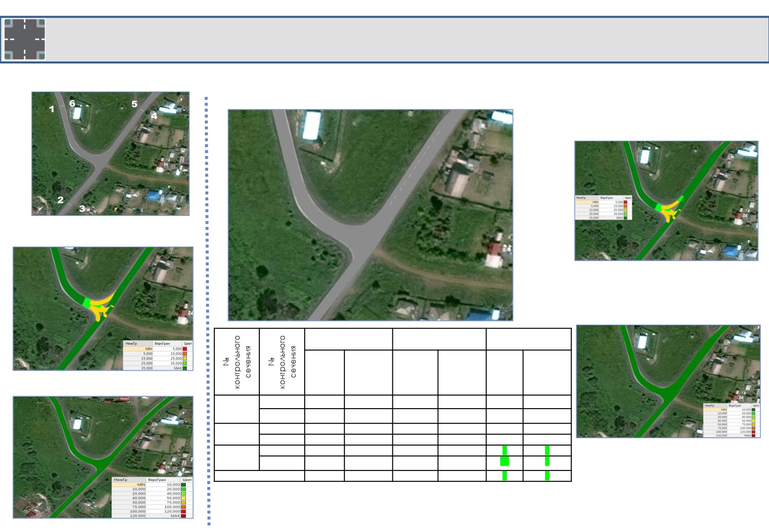
Task: Click section label 6 on the numbered map
Action: click(x=72, y=103)
